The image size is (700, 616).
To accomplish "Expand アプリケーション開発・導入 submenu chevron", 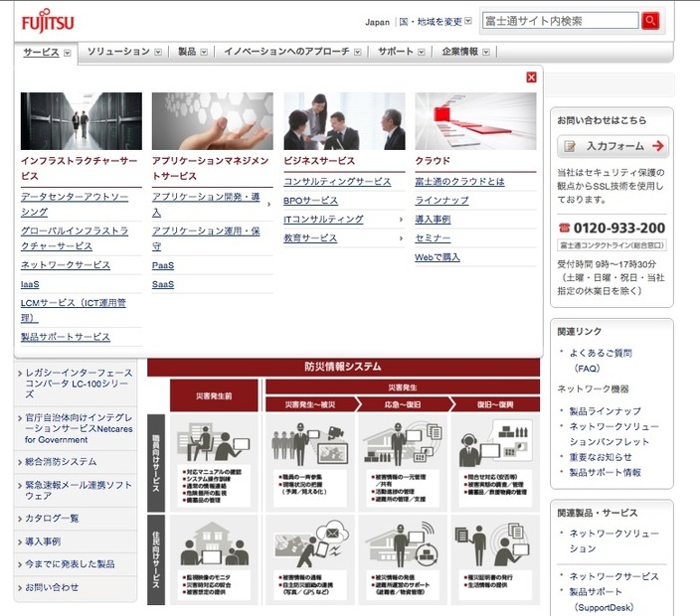I will 268,205.
